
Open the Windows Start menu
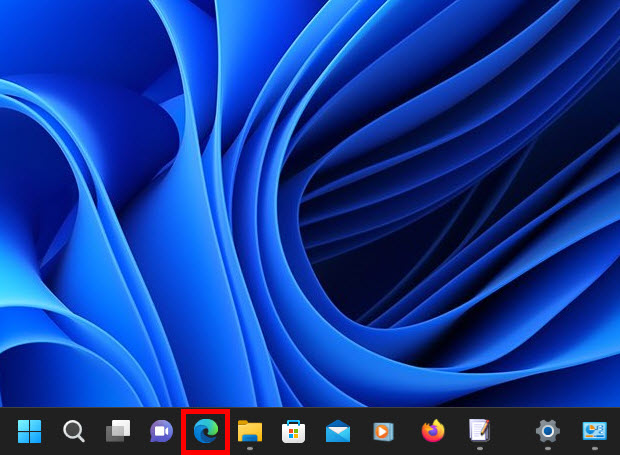pyautogui.click(x=30, y=431)
